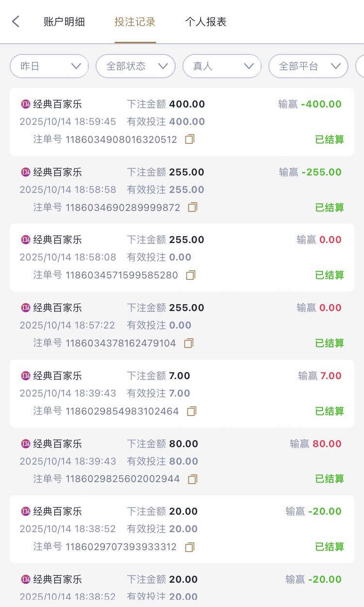Copy bet number 1186029854983102464
364x607 pixels.
192,411
